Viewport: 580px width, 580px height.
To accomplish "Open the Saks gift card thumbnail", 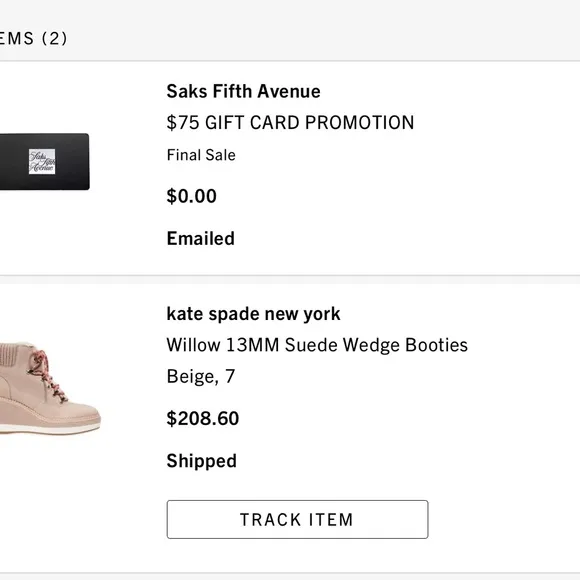I will click(x=44, y=162).
